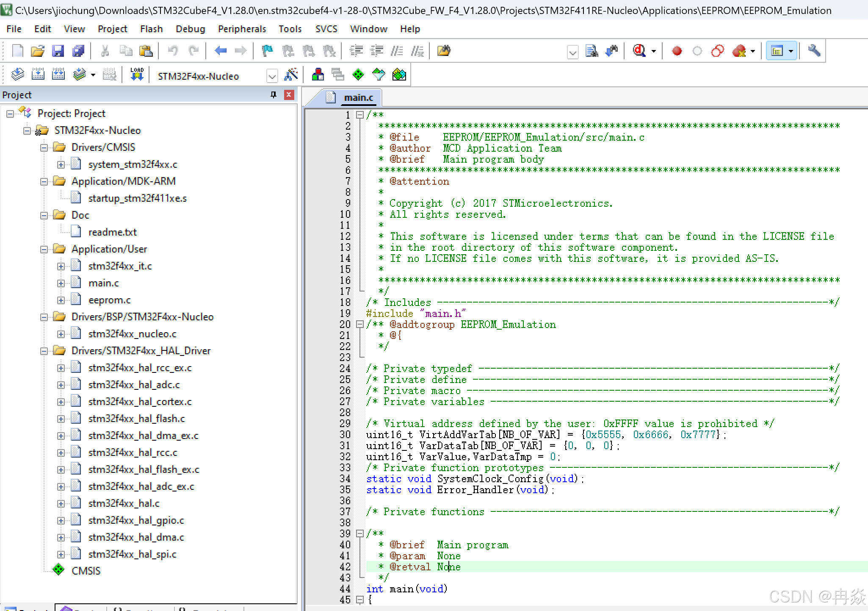This screenshot has width=868, height=611.
Task: Click the LOAD download to flash icon
Action: click(x=137, y=75)
